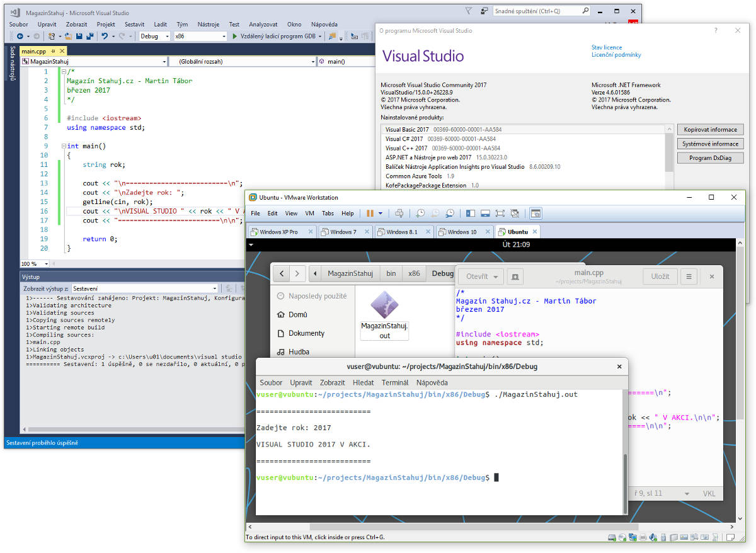Open the VM menu in VMware Workstation
This screenshot has width=756, height=553.
(309, 213)
